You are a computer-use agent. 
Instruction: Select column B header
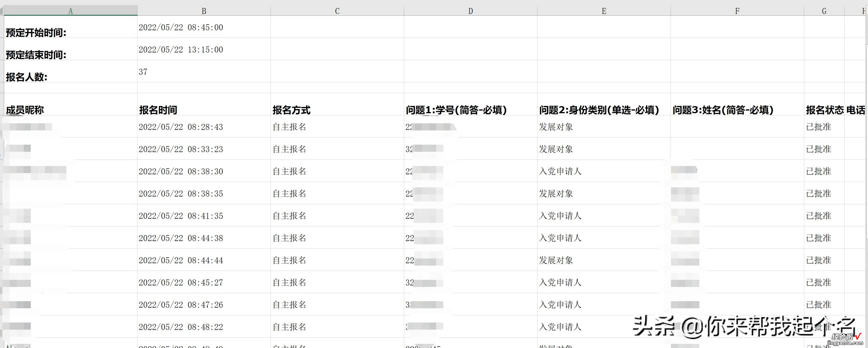point(204,11)
